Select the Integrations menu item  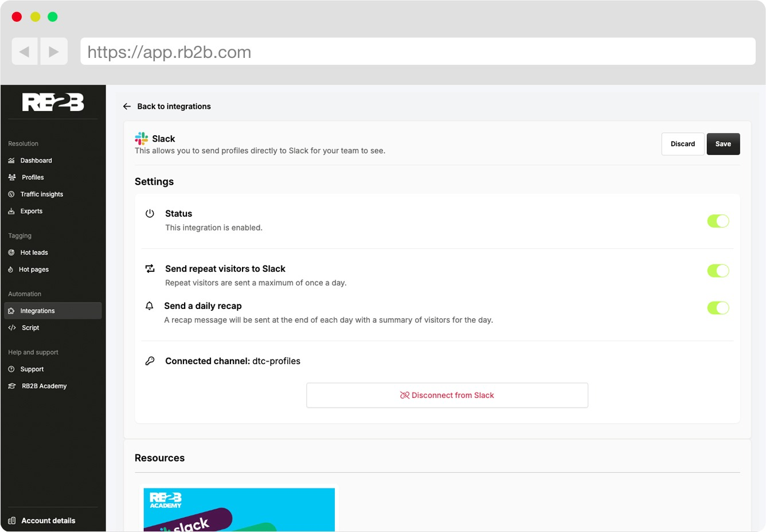[x=53, y=311]
